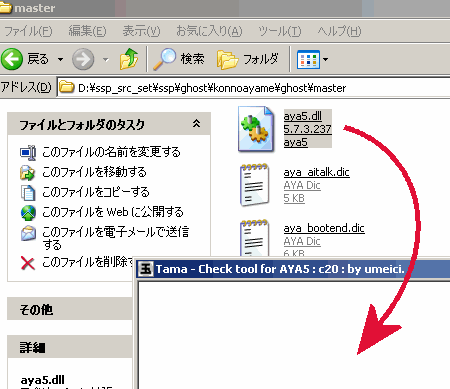Click the 詳細 panel header
The width and height of the screenshot is (450, 389).
point(70,347)
